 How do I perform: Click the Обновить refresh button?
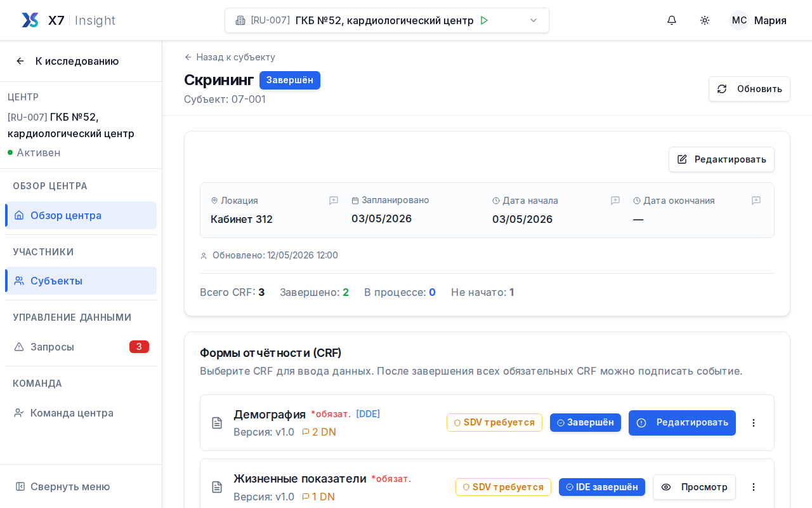(x=749, y=89)
